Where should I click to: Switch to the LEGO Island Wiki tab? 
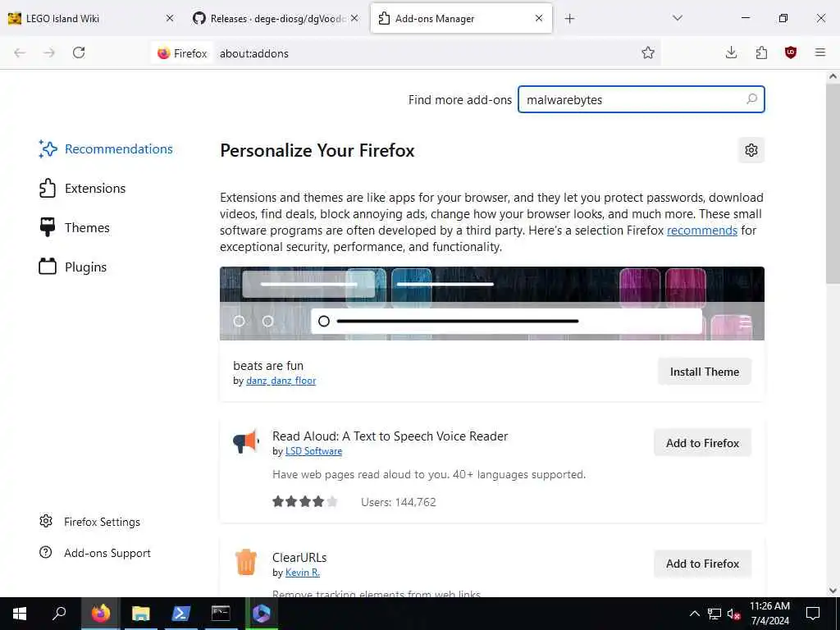tap(91, 18)
